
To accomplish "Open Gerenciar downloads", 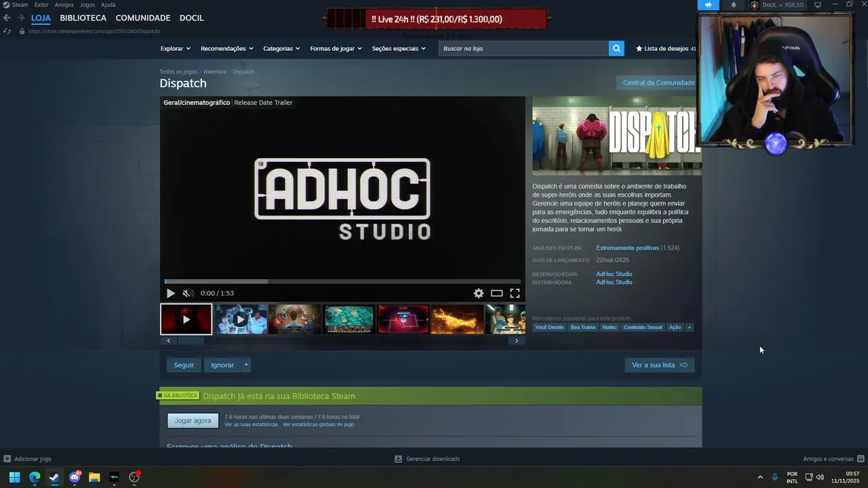I will click(x=427, y=459).
